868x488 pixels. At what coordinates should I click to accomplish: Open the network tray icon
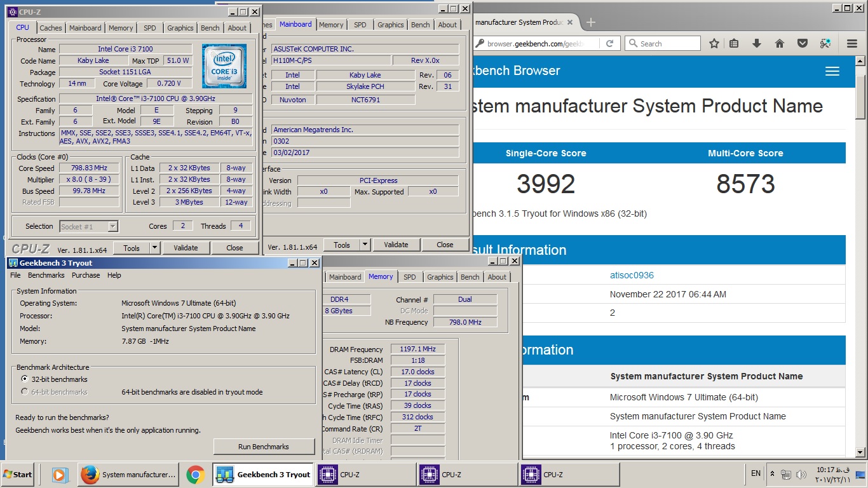point(786,474)
